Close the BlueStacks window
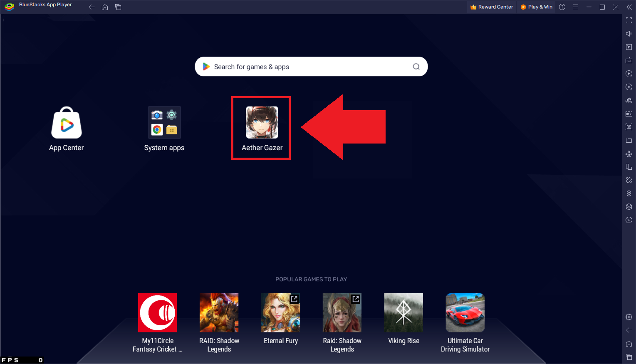This screenshot has width=636, height=364. pos(616,7)
